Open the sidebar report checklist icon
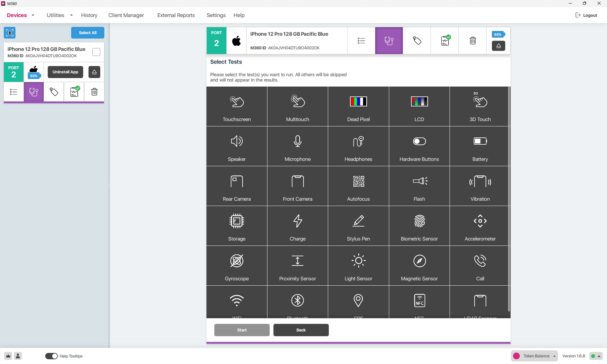 [x=74, y=92]
